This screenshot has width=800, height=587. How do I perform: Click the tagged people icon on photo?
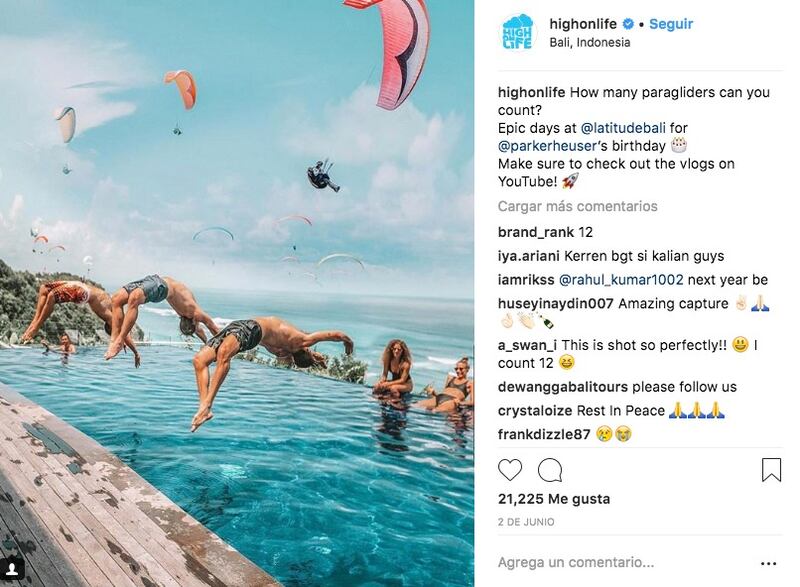tap(12, 570)
